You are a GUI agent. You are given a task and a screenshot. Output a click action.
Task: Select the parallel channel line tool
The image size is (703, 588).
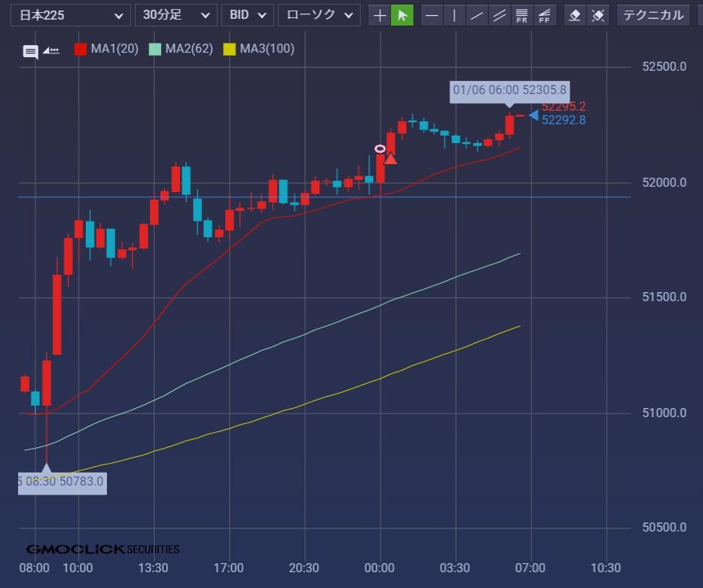[x=498, y=15]
